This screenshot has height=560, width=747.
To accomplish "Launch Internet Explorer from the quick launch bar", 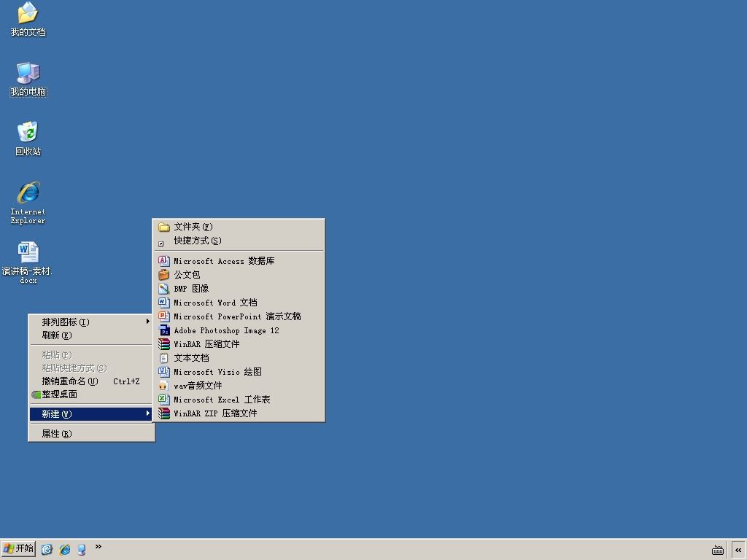I will pos(65,550).
